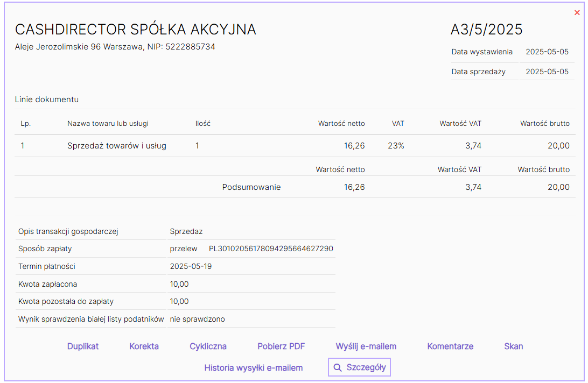Click the Nazwa towaru lub usługi header
The height and width of the screenshot is (383, 588).
[108, 124]
